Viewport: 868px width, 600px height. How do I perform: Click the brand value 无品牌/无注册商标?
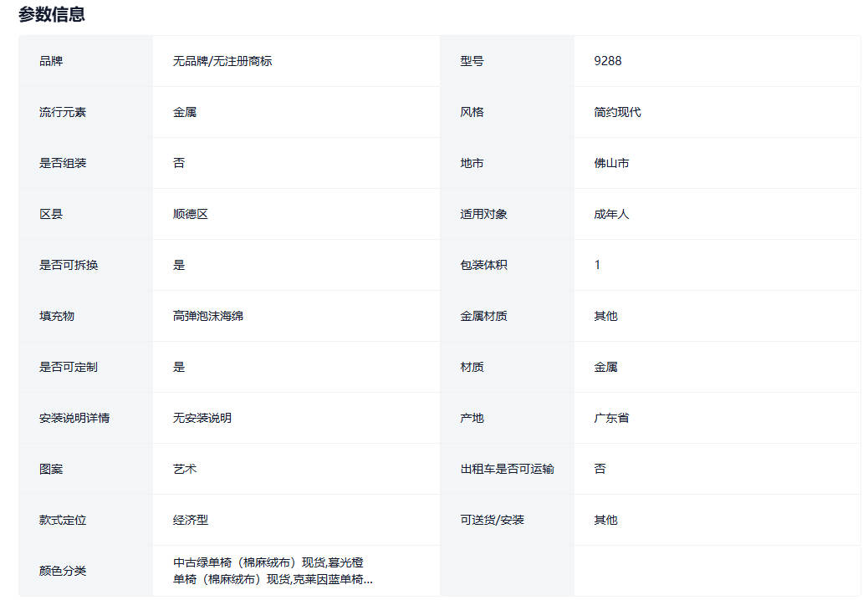(x=222, y=61)
